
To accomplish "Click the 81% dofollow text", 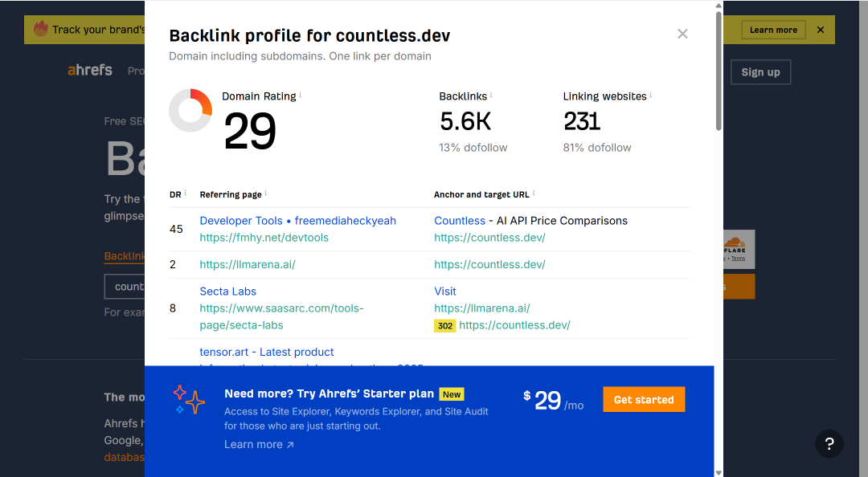I will point(597,148).
